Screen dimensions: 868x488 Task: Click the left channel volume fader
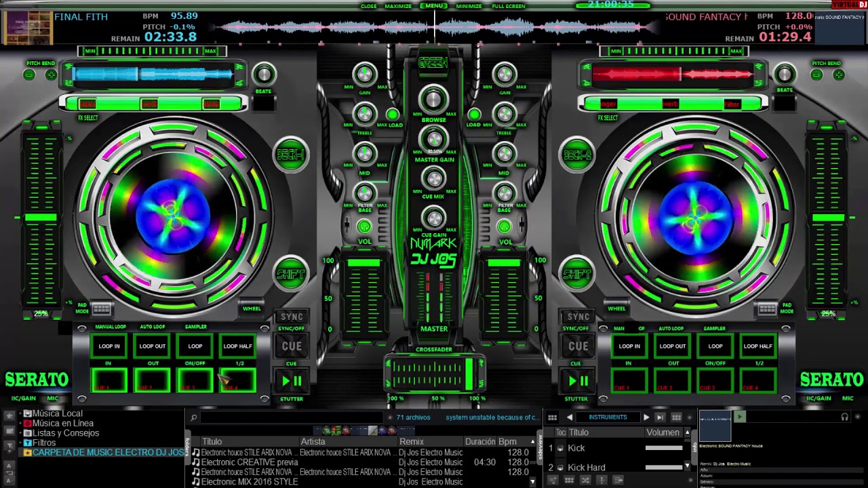click(x=363, y=262)
